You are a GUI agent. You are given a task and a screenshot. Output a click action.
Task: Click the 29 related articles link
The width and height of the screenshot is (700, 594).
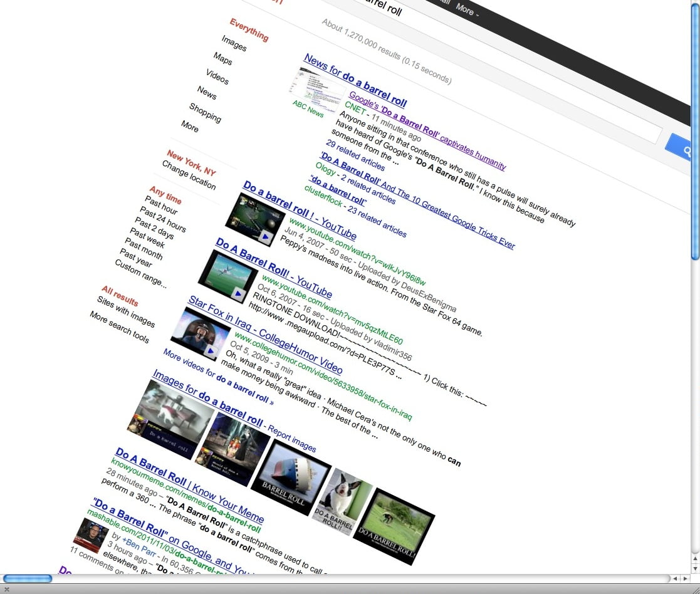pyautogui.click(x=355, y=155)
